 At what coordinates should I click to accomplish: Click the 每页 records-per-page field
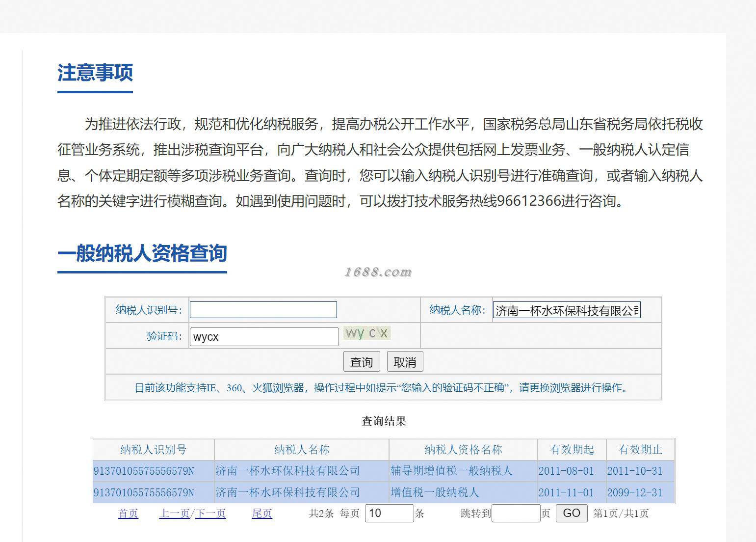[x=390, y=514]
